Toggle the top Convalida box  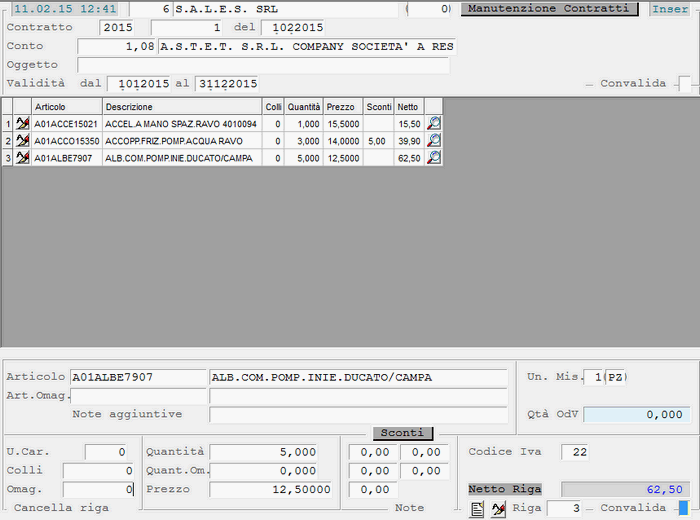pos(684,84)
